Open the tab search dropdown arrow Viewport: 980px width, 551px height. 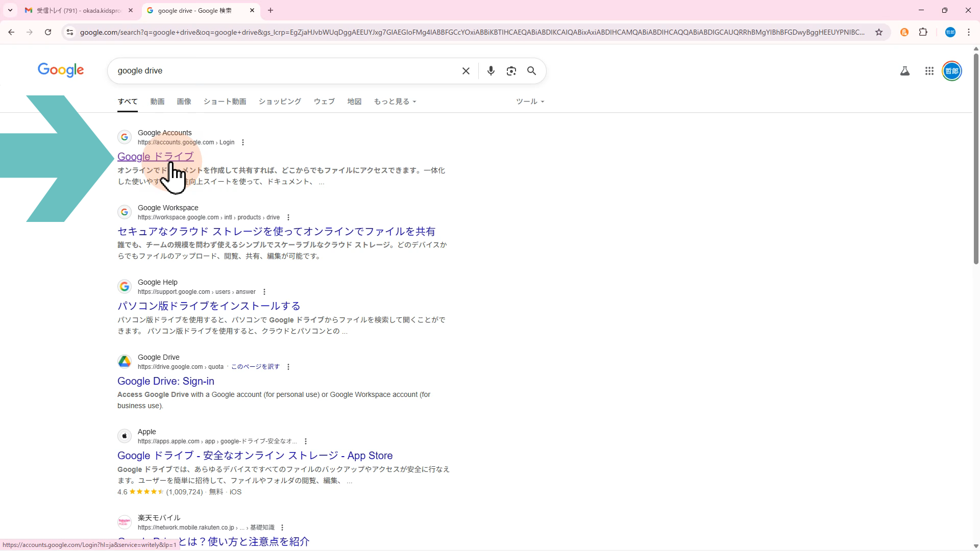tap(10, 10)
